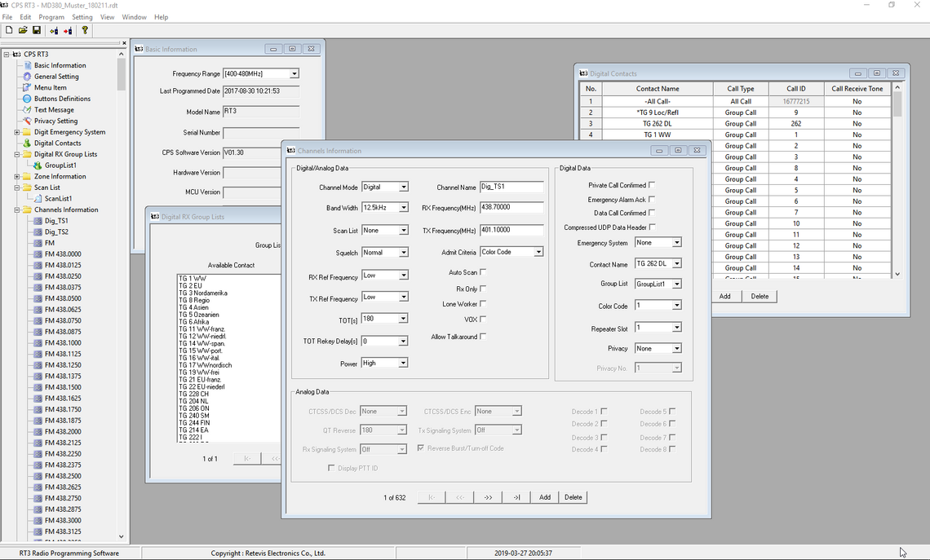The width and height of the screenshot is (930, 560).
Task: Click Add in Channels Information window
Action: pyautogui.click(x=545, y=497)
